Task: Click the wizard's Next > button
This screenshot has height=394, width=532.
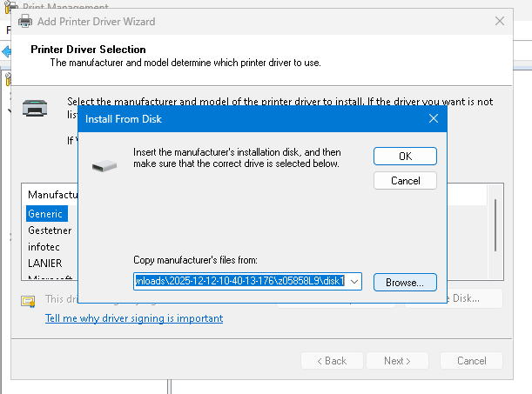Action: pyautogui.click(x=398, y=361)
